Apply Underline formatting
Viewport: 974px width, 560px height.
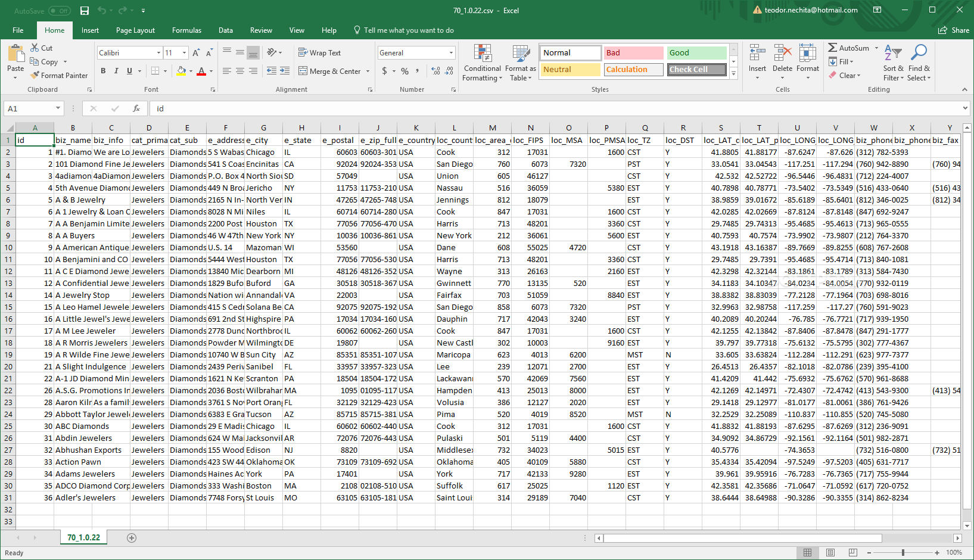click(x=129, y=71)
